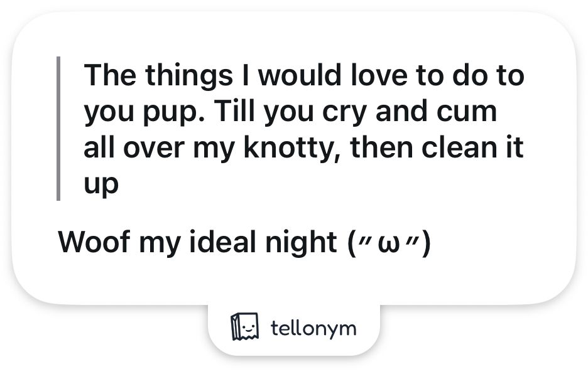Select the phrase 'then clean it'
This screenshot has height=384, width=588.
(x=437, y=147)
